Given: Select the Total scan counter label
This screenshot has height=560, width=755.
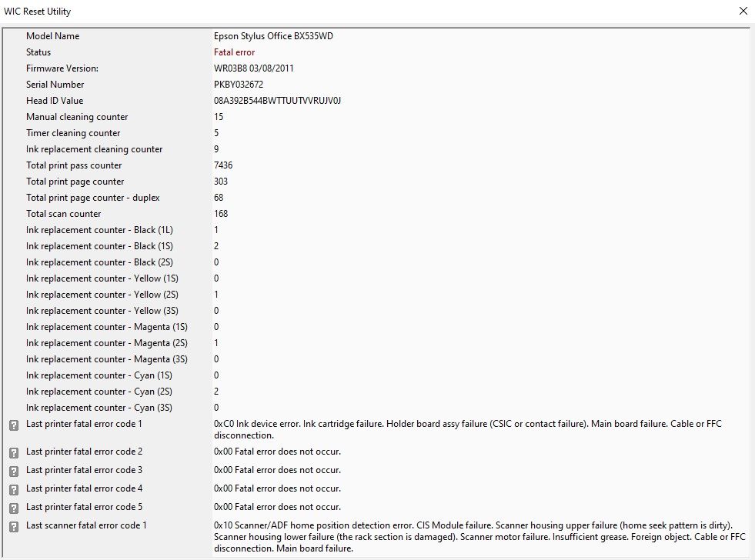Looking at the screenshot, I should [x=63, y=214].
